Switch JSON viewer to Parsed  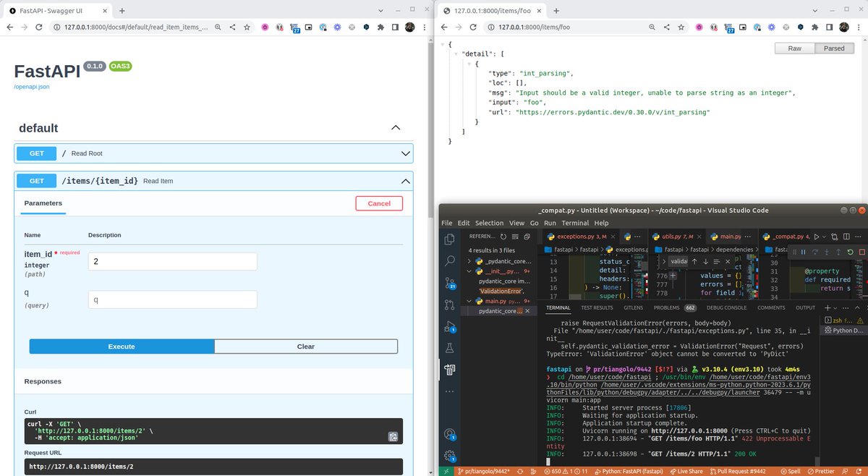coord(834,48)
